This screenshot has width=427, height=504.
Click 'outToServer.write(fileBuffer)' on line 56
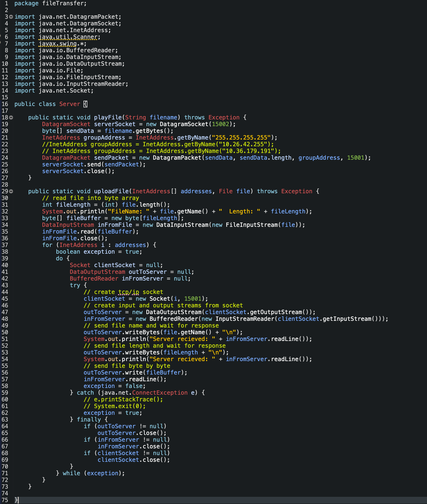click(134, 373)
